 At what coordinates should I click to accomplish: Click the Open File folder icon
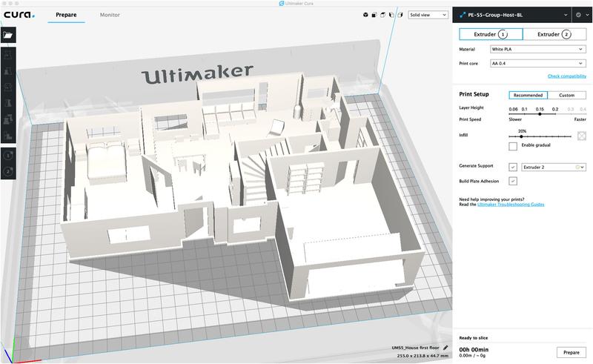click(8, 35)
